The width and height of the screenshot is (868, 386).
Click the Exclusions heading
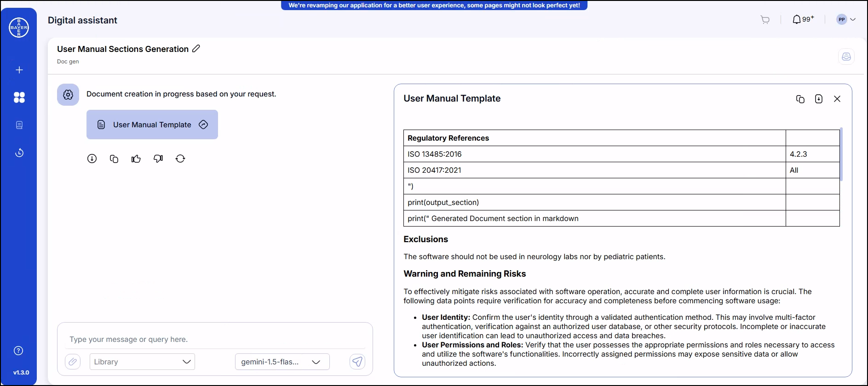point(425,239)
